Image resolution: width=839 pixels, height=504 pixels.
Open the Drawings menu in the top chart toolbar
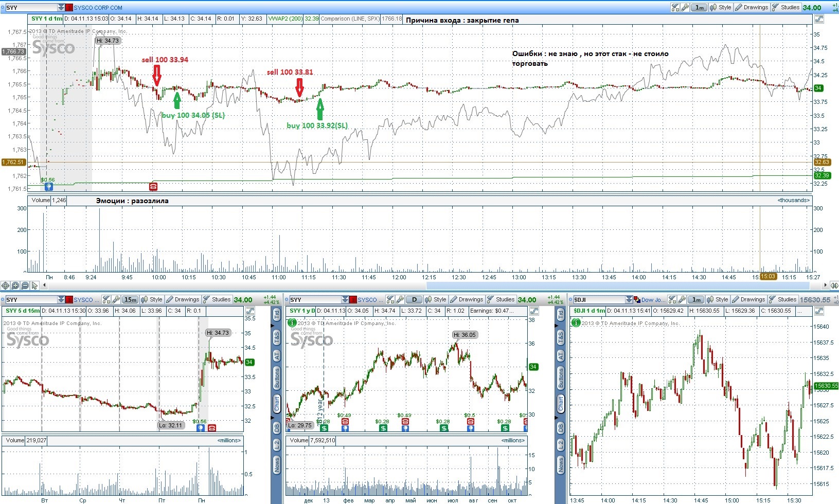coord(752,7)
